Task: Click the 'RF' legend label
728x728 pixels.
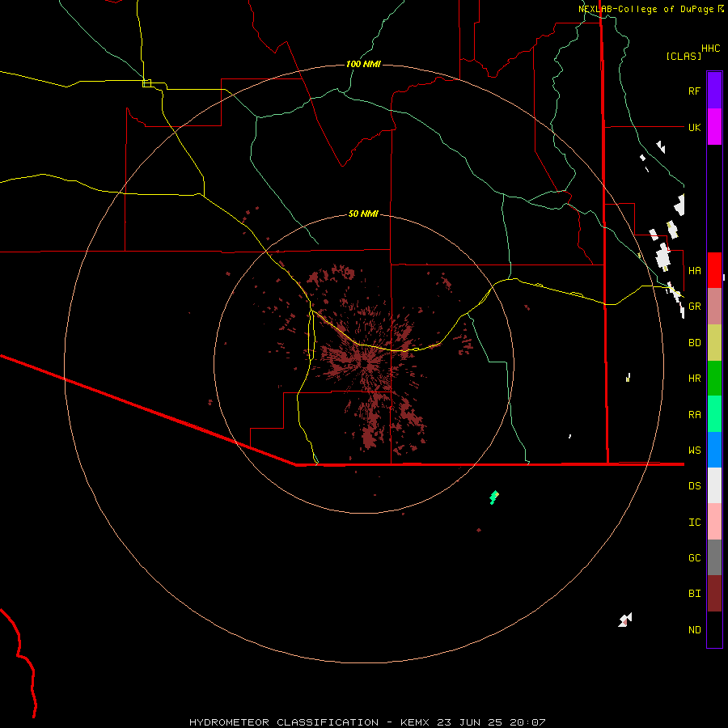Action: pyautogui.click(x=694, y=91)
